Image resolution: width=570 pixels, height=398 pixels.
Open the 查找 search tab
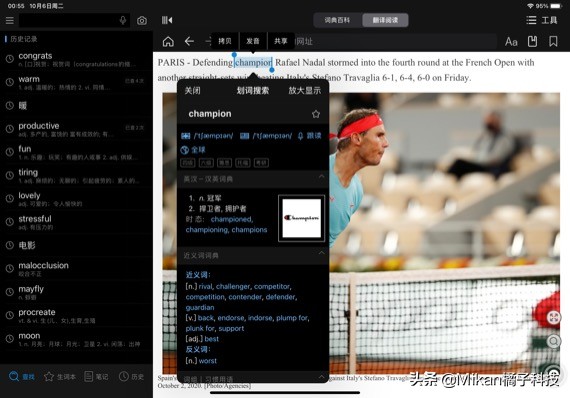point(21,377)
